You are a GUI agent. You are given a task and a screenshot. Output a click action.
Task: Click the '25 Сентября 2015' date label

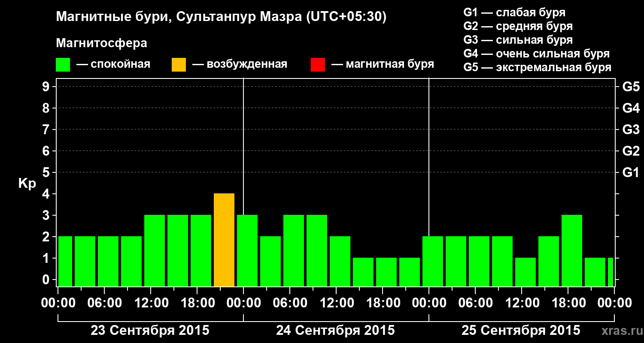[x=521, y=331]
